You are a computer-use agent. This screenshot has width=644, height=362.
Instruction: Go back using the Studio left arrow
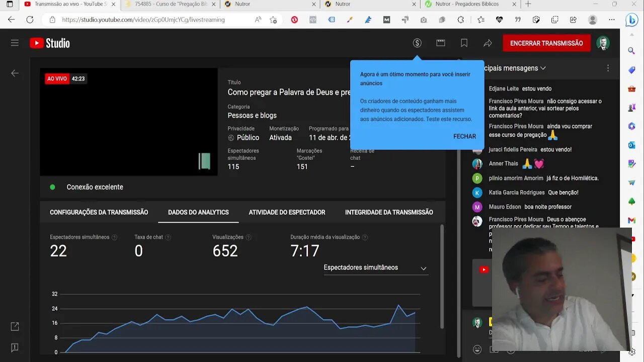click(15, 73)
